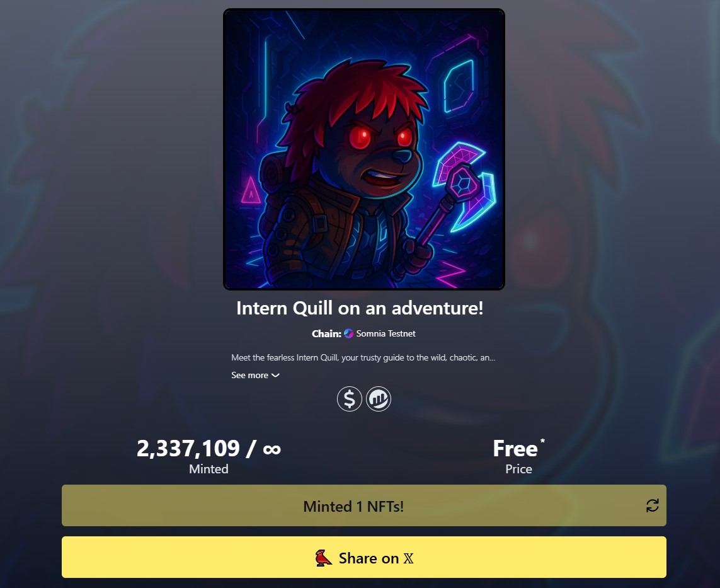This screenshot has height=588, width=720.
Task: Open the bar chart stats icon
Action: pos(379,399)
